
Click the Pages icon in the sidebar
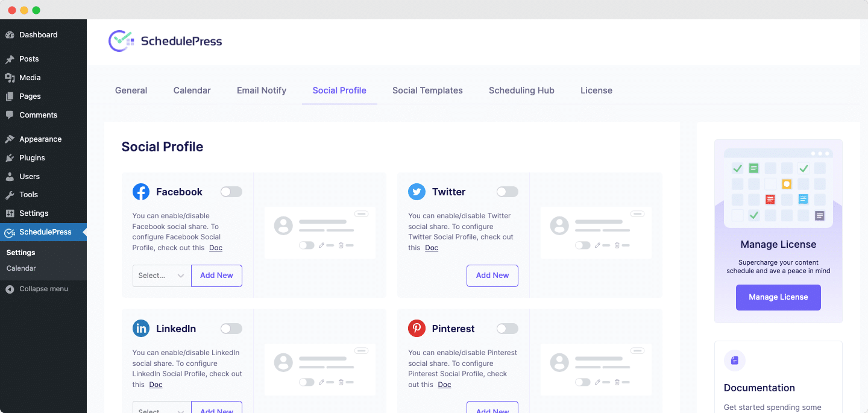tap(10, 96)
